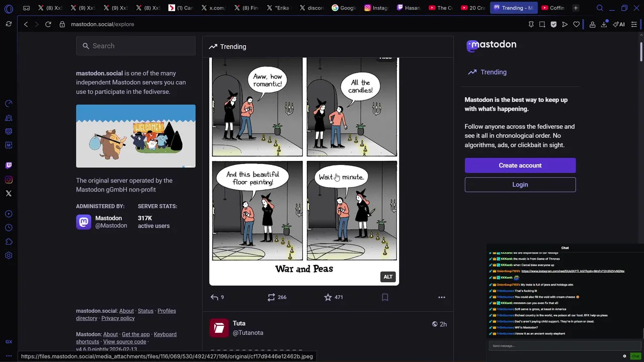Open the tab search magnifier icon
644x362 pixels.
coord(600,8)
